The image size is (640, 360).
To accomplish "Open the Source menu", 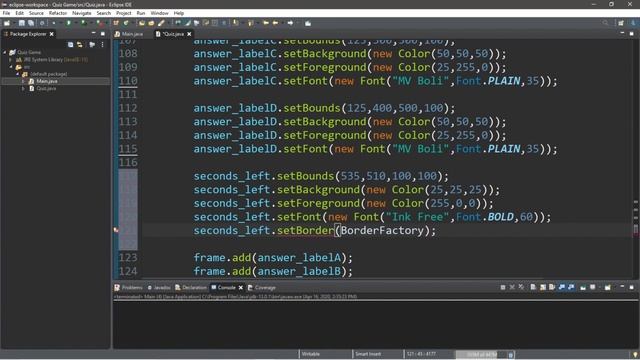I will (x=36, y=13).
